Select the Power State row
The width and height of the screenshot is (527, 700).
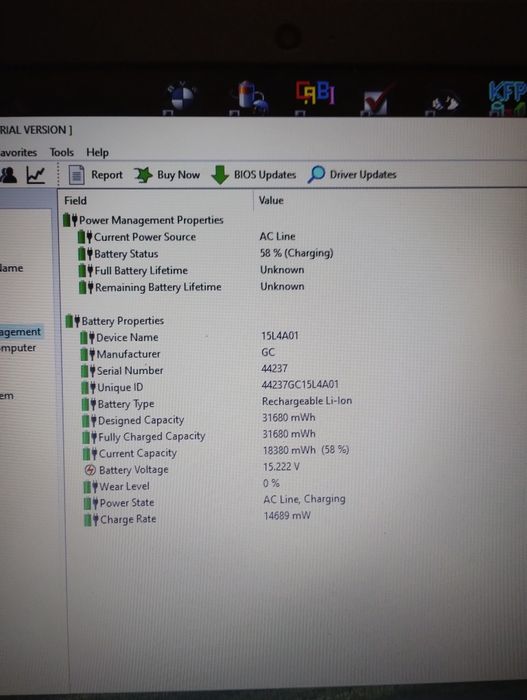tap(215, 501)
